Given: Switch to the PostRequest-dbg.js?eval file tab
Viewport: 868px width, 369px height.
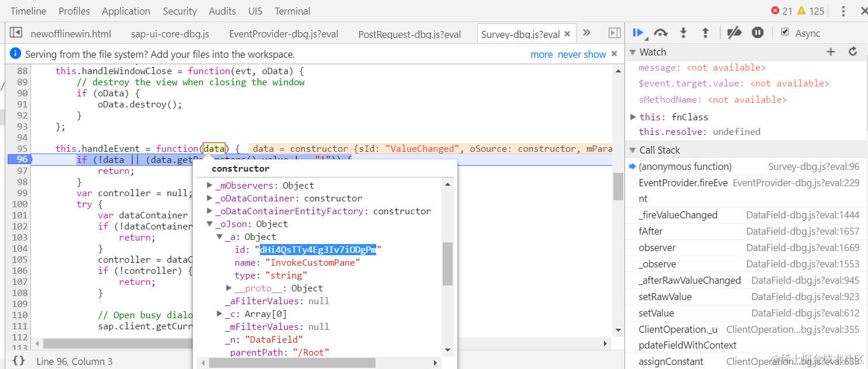Looking at the screenshot, I should (x=409, y=34).
